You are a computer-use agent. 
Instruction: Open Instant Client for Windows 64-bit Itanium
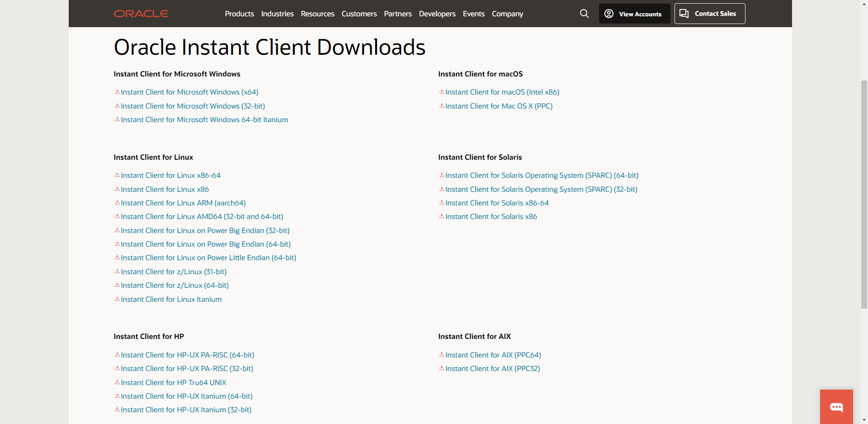[204, 119]
